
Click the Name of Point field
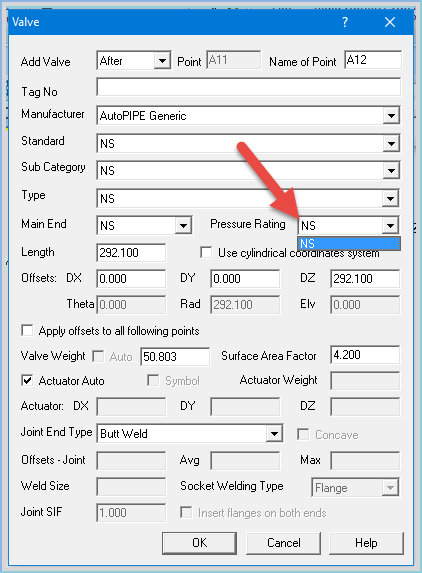373,60
